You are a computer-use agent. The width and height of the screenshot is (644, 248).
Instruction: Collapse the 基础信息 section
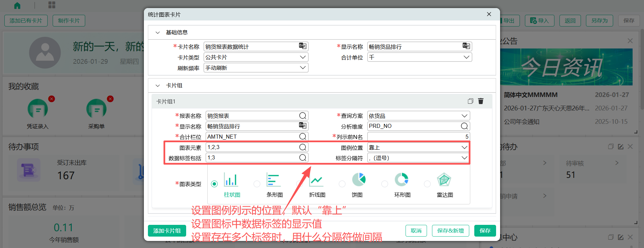point(158,33)
